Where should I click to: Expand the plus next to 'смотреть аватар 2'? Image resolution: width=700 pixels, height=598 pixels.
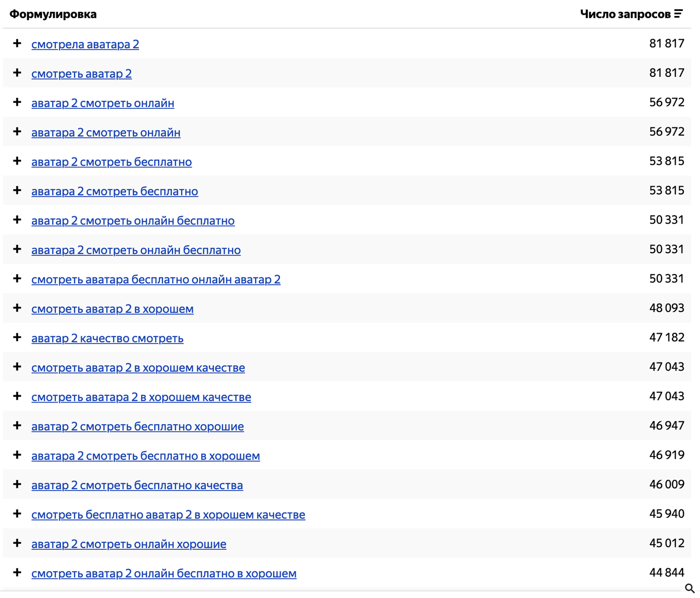[17, 73]
